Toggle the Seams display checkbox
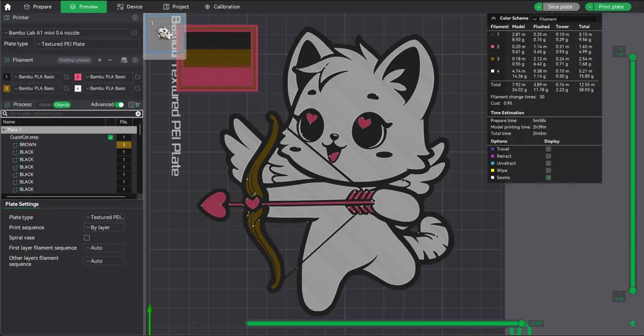644x336 pixels. (x=548, y=177)
